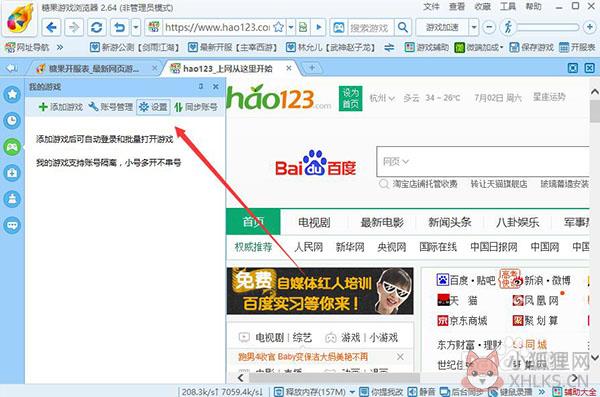Open the 微端加成 dropdown
Screen dimensions: 600x397
click(479, 47)
